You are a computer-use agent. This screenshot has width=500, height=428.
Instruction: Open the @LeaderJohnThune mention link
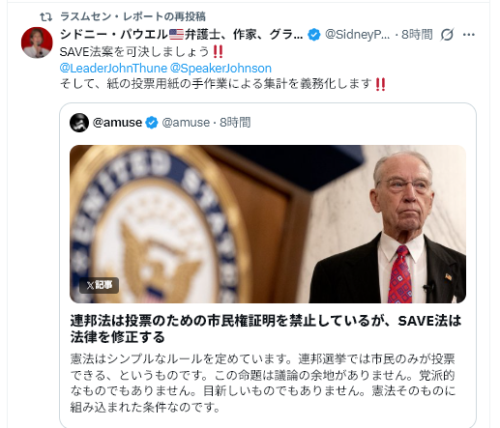(x=113, y=68)
